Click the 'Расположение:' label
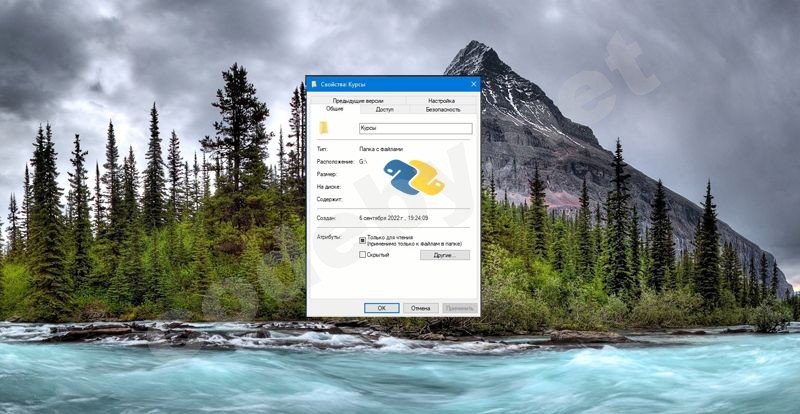Screen dimensions: 800x414 tap(335, 161)
